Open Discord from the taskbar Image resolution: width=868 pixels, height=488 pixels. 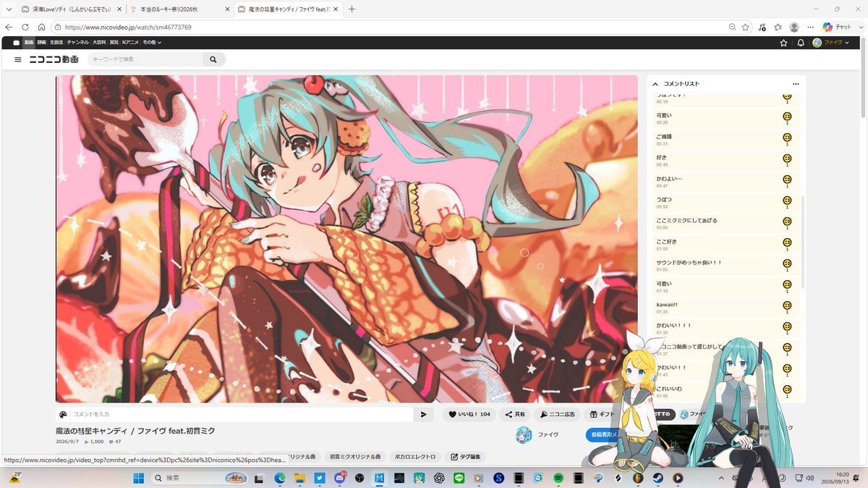[339, 478]
